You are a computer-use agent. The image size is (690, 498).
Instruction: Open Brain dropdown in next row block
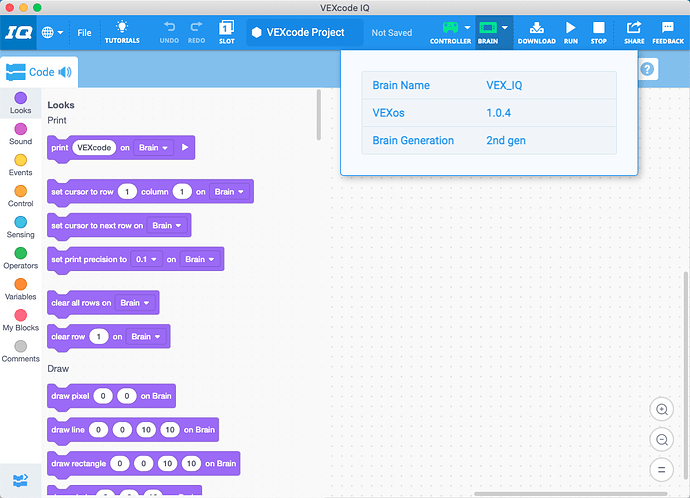[167, 226]
